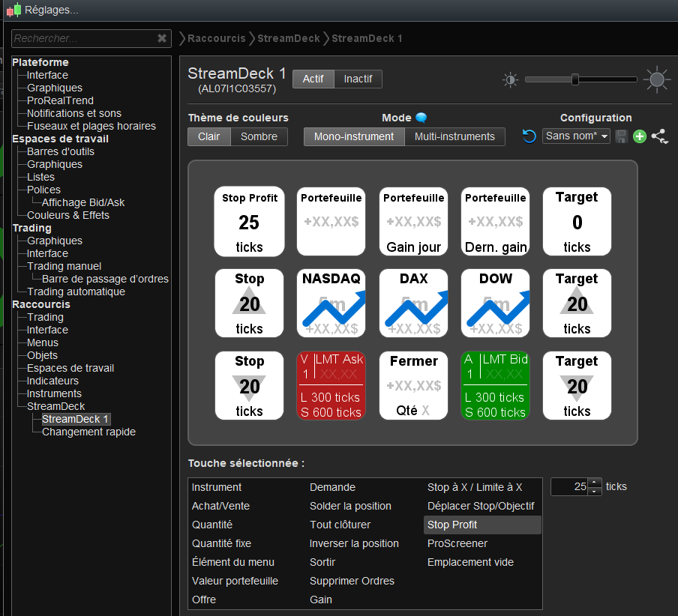The height and width of the screenshot is (616, 678).
Task: Assign Instrument function to selected key
Action: (x=217, y=487)
